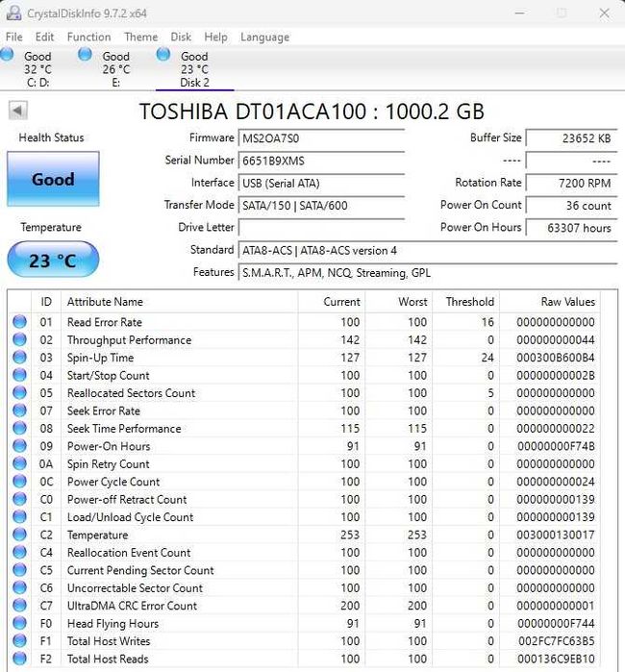Click status icon for Seek Error Rate
This screenshot has width=625, height=672.
click(x=19, y=411)
